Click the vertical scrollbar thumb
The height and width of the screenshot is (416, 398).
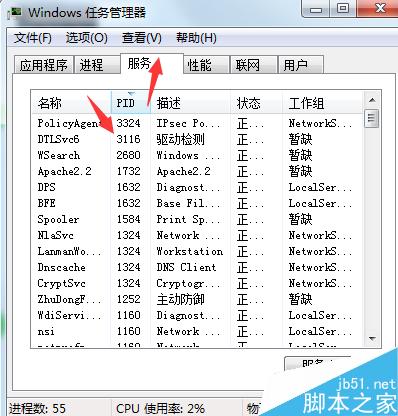372,118
